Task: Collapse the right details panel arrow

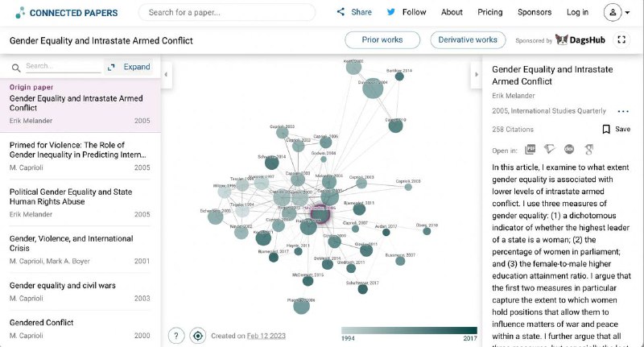Action: 476,75
